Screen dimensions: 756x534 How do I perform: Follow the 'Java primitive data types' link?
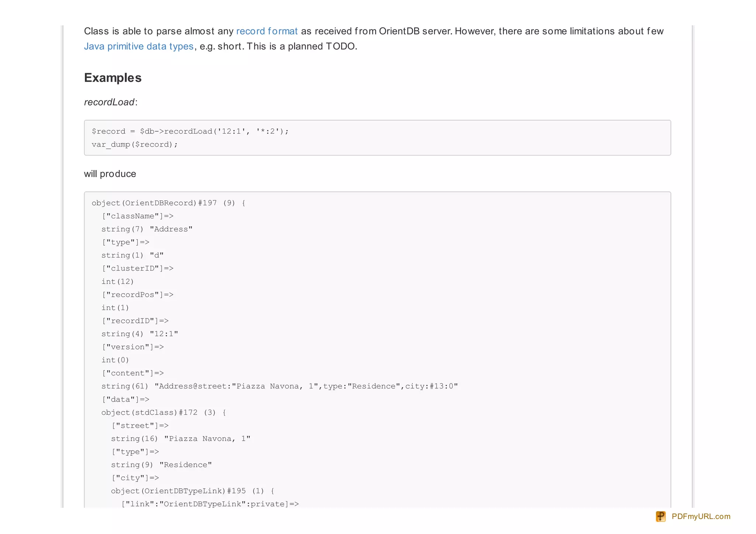coord(138,46)
